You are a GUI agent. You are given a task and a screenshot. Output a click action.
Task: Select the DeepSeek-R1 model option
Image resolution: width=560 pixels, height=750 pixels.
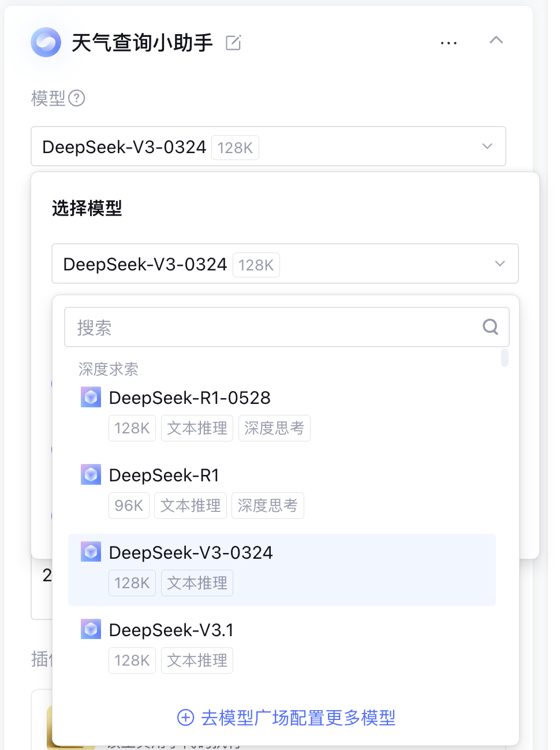pyautogui.click(x=282, y=491)
